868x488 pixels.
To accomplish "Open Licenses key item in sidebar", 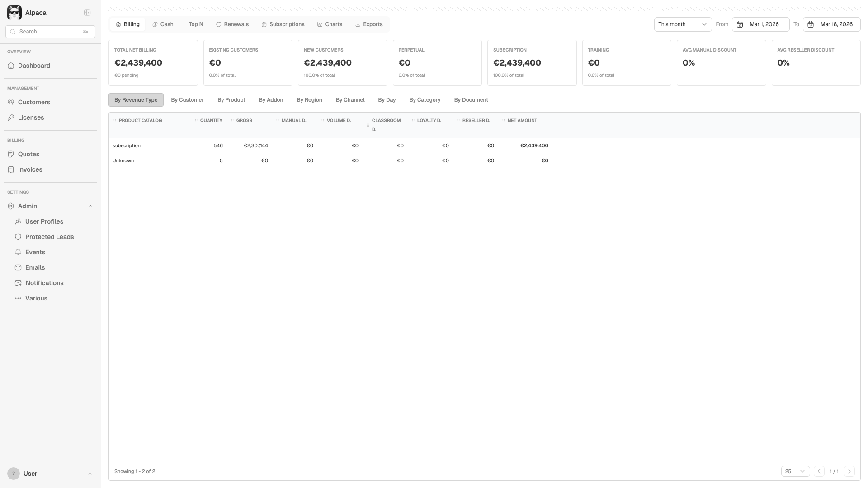I will tap(31, 117).
